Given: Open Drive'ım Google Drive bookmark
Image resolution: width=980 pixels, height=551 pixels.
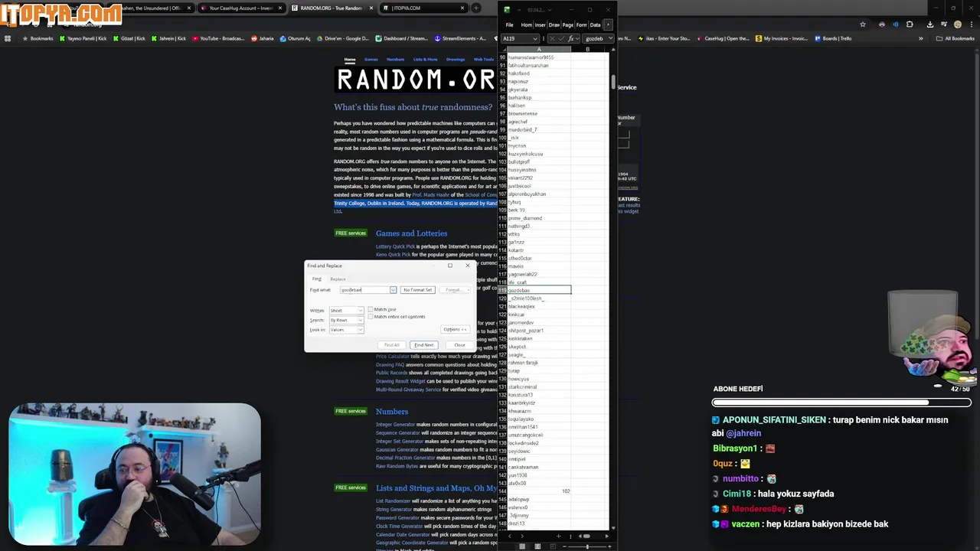Looking at the screenshot, I should tap(342, 38).
